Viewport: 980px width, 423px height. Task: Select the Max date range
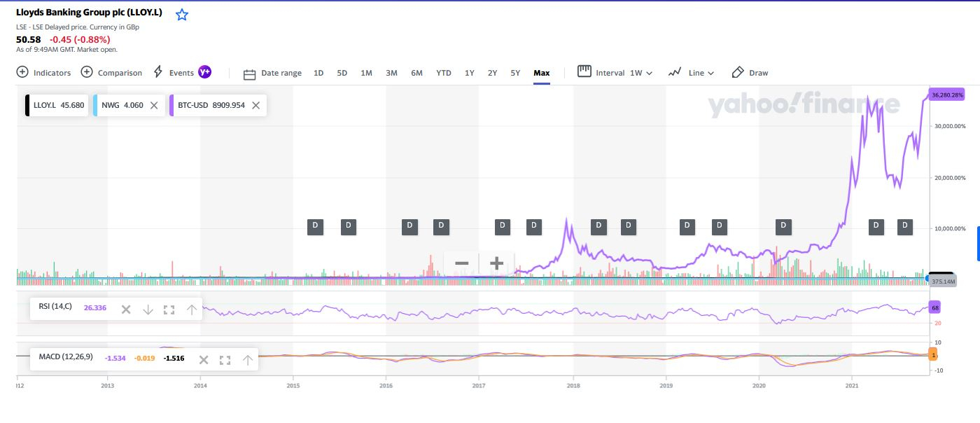pos(542,73)
